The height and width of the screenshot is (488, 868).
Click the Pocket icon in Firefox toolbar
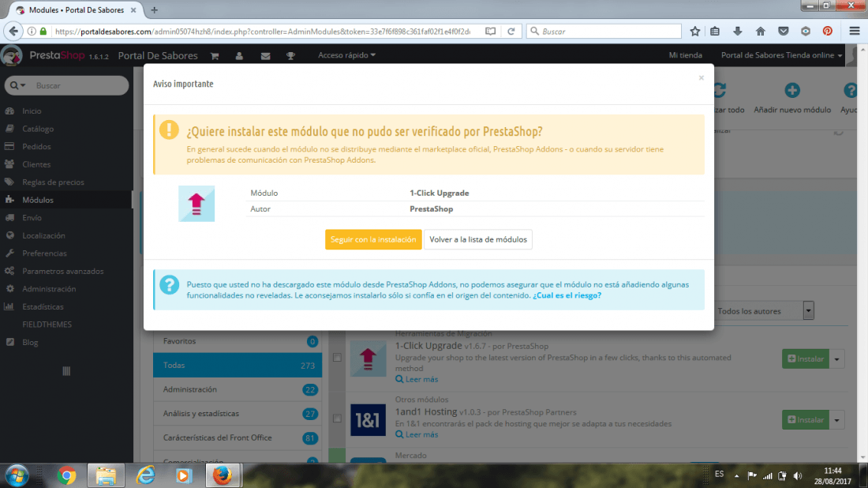tap(783, 32)
